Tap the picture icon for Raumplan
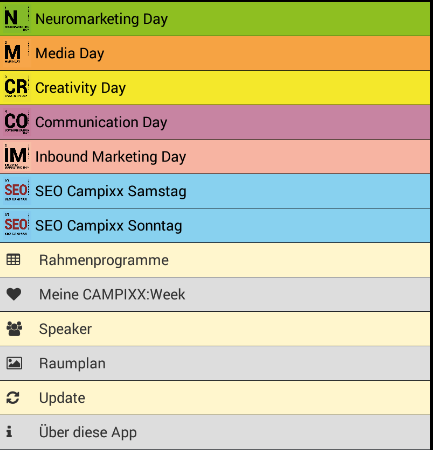Viewport: 433px width, 450px height. [14, 363]
